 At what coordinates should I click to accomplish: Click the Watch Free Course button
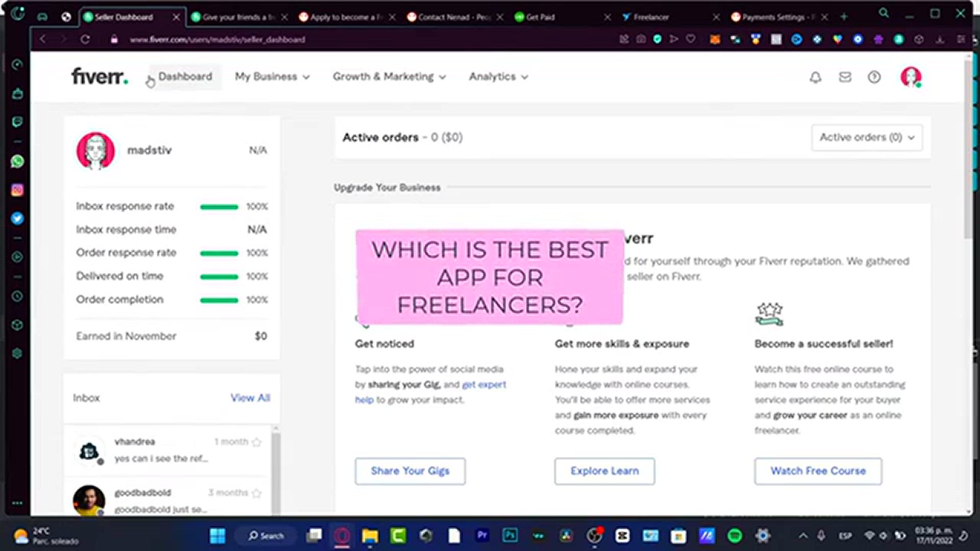tap(818, 471)
